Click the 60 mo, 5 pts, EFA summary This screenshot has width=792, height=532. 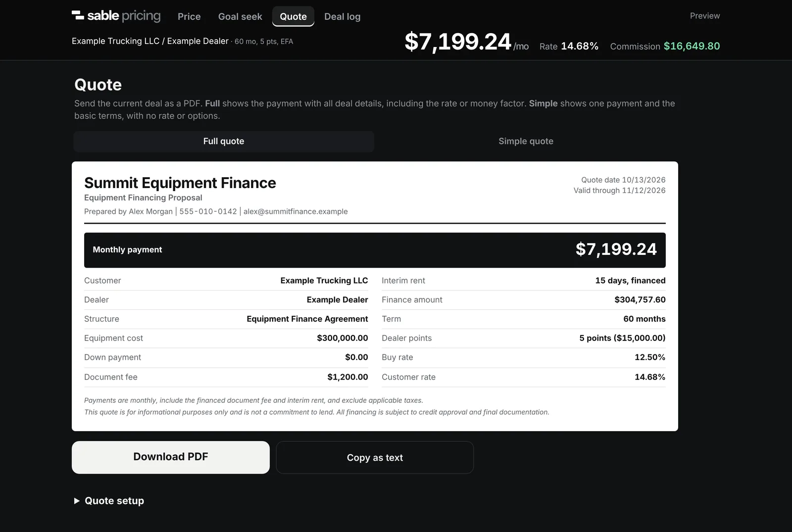[264, 42]
